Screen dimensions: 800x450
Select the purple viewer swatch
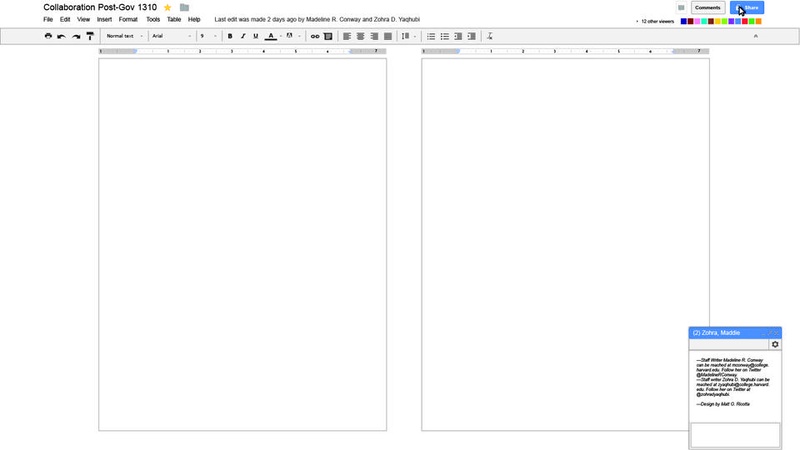[731, 21]
